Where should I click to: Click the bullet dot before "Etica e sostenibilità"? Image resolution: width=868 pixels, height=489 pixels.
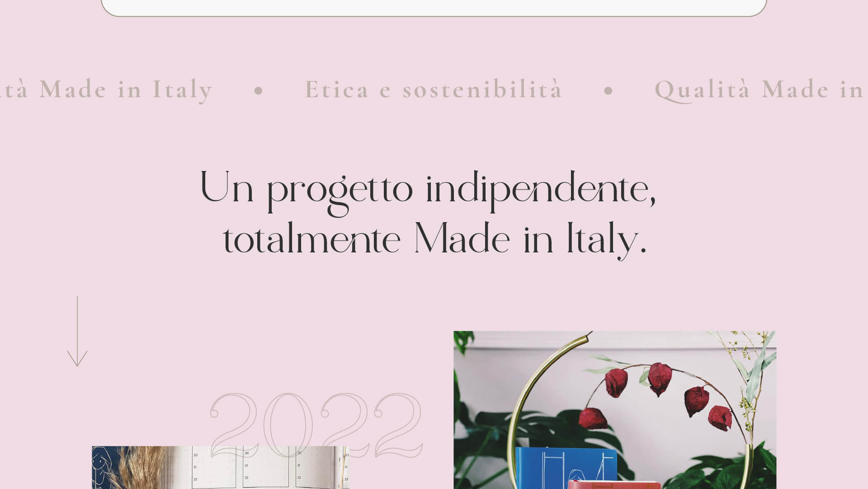(x=259, y=90)
